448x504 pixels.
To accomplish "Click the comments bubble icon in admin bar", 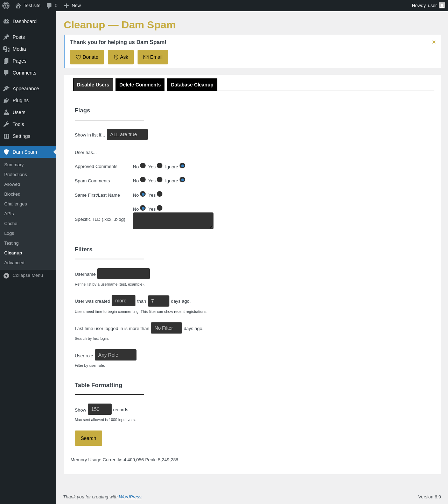I will tap(49, 6).
